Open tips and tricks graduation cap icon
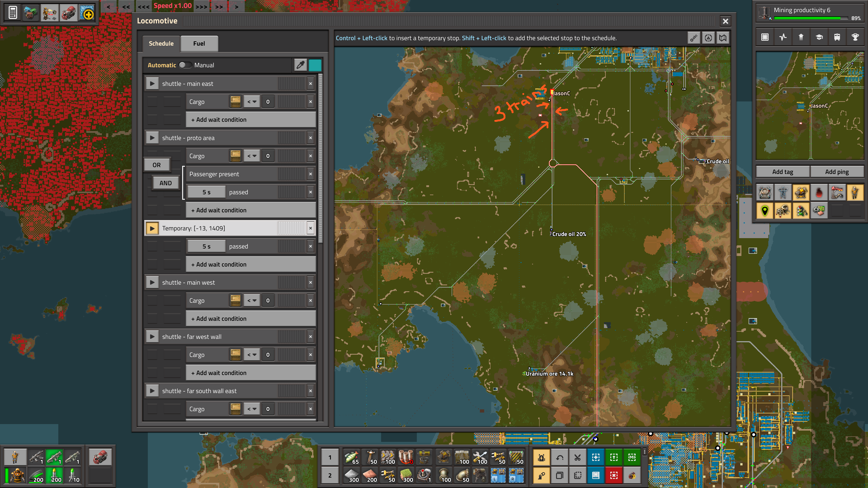This screenshot has width=868, height=488. [819, 37]
